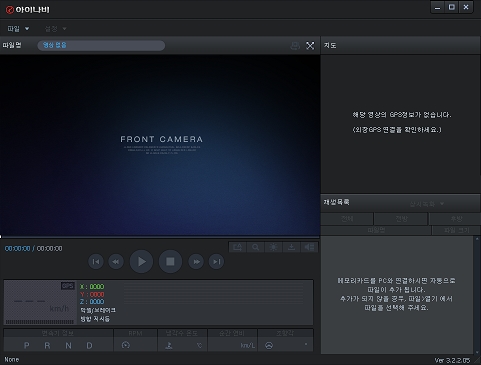
Task: Click the coolant temperature icon
Action: click(169, 346)
